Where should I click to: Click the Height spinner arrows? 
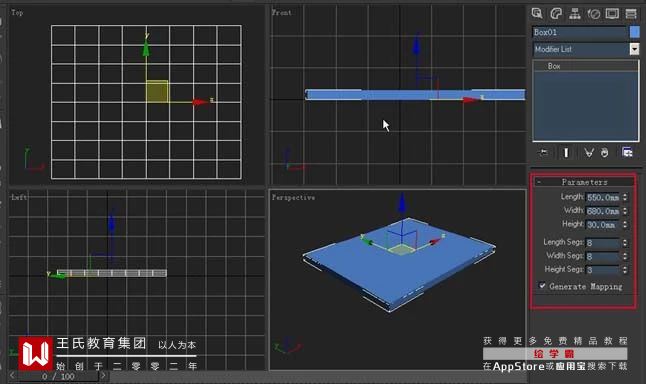point(625,225)
